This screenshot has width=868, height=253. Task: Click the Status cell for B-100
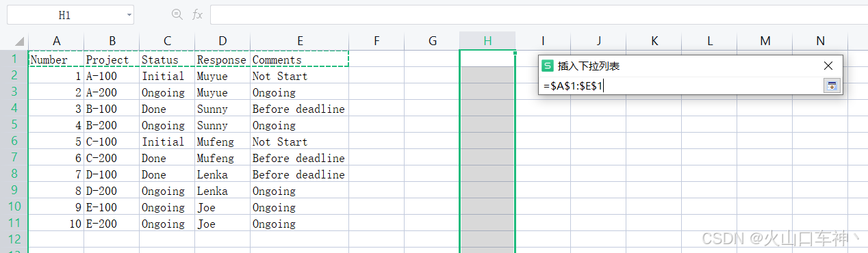coord(168,109)
